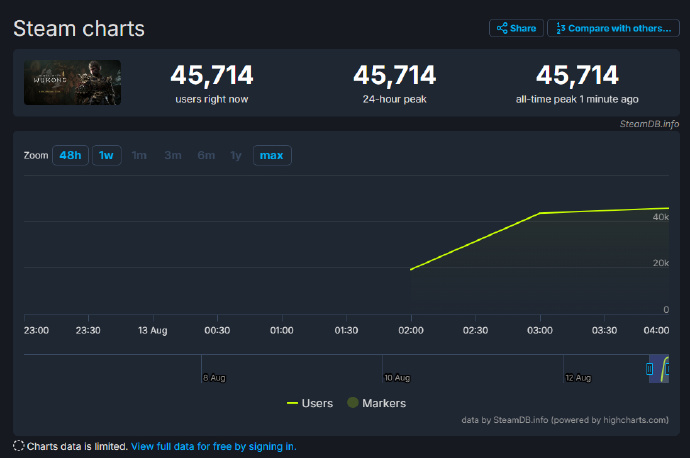Image resolution: width=690 pixels, height=458 pixels.
Task: Click the 23:00 axis label
Action: click(x=37, y=330)
